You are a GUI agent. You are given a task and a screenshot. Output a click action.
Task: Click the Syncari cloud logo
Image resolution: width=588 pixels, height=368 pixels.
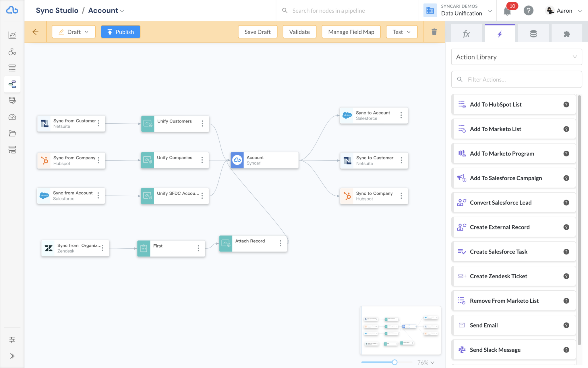click(x=12, y=10)
